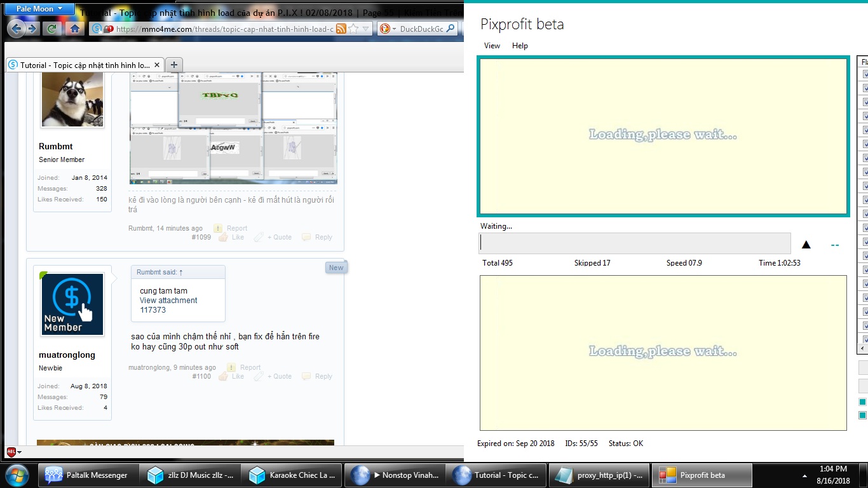Click the 'Skipped 17' counter in Pixprofit
This screenshot has height=488, width=868.
coord(592,263)
